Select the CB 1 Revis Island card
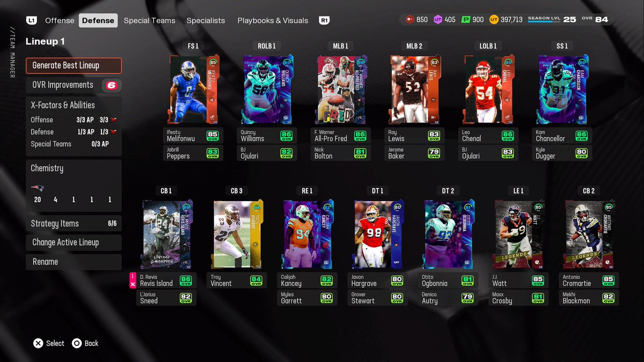The height and width of the screenshot is (362, 644). tap(166, 235)
